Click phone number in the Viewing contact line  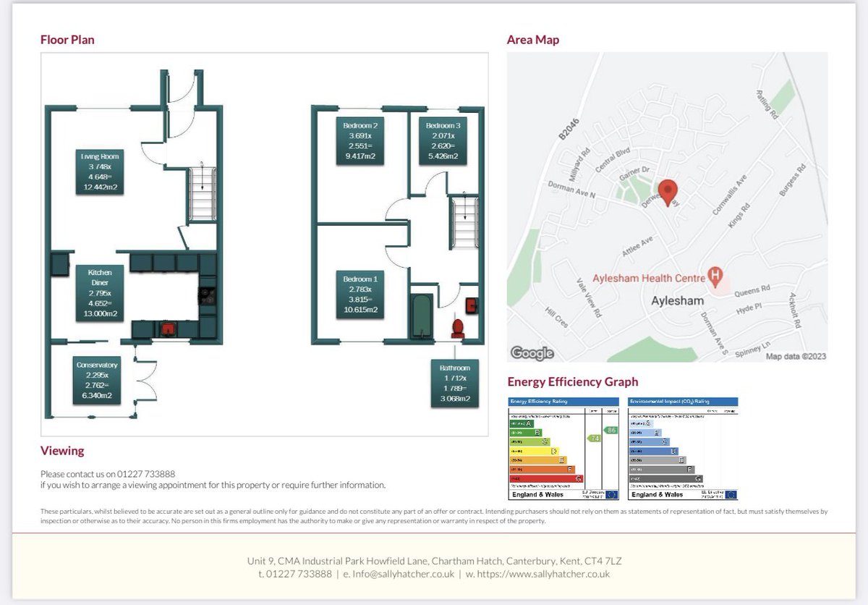[x=148, y=474]
